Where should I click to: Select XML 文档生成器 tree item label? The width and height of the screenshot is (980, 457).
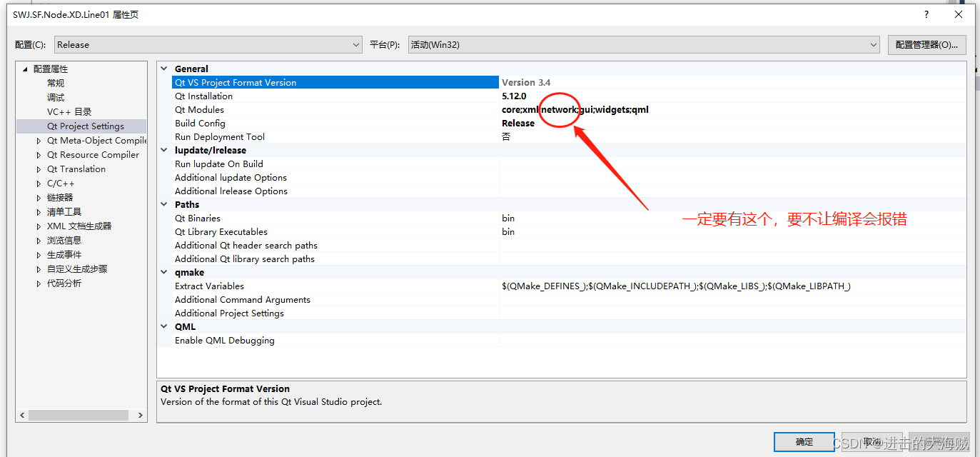point(79,226)
